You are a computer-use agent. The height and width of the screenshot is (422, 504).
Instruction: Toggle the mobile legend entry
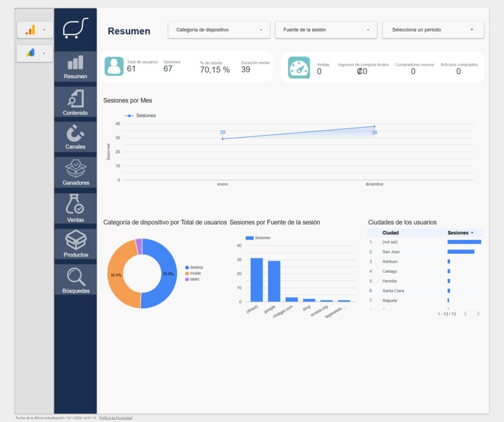[195, 273]
